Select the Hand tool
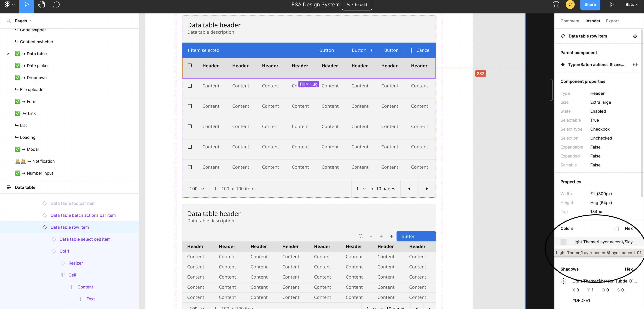Screen dimensions: 644x309 [42, 4]
